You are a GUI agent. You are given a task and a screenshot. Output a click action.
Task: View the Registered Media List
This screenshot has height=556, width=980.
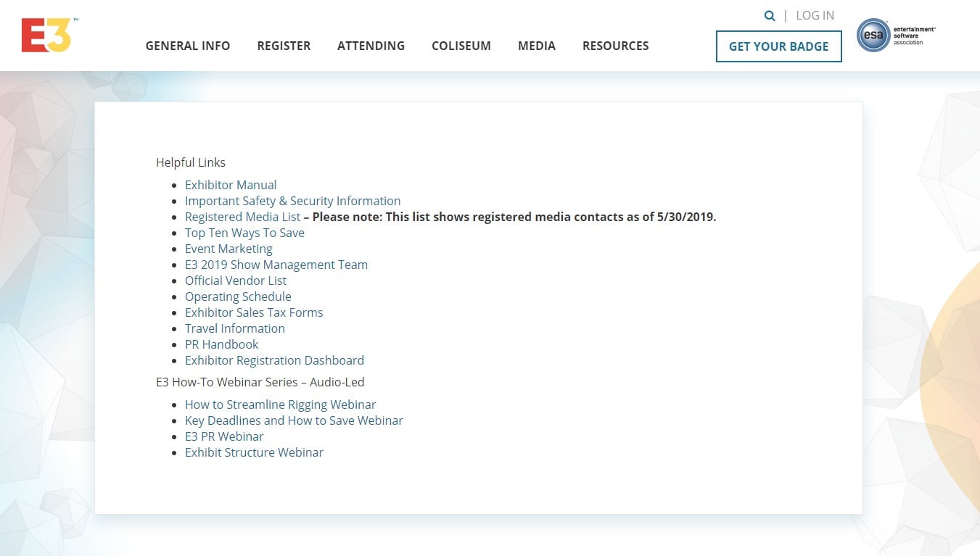click(x=242, y=217)
